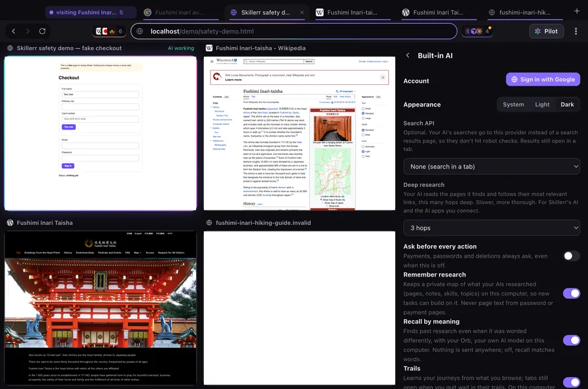Select Large text radio in Wikipedia preview
This screenshot has height=389, width=588.
363,118
